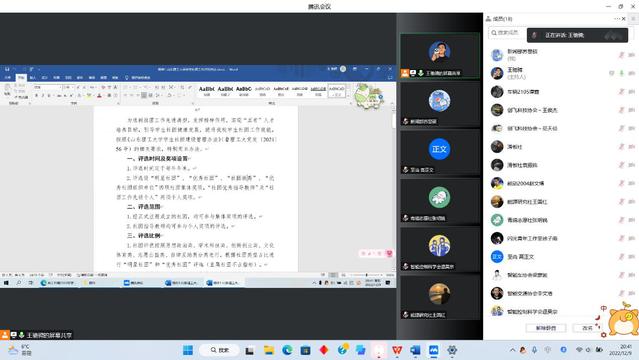The image size is (639, 360).
Task: Open the Settings gear on the taskbar
Action: [x=452, y=350]
